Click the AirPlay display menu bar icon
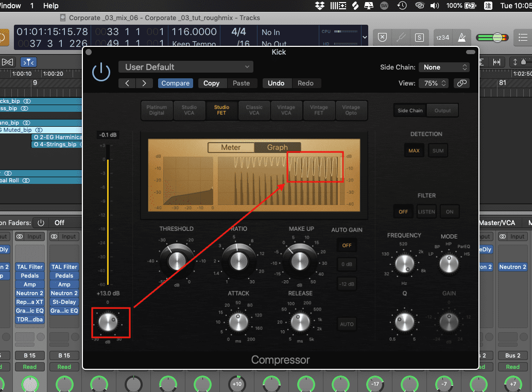 click(x=369, y=6)
